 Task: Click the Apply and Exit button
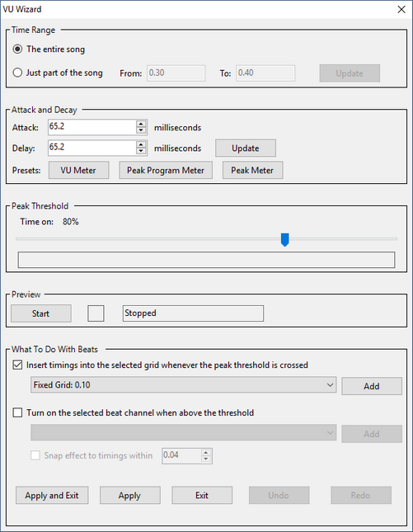coord(52,496)
